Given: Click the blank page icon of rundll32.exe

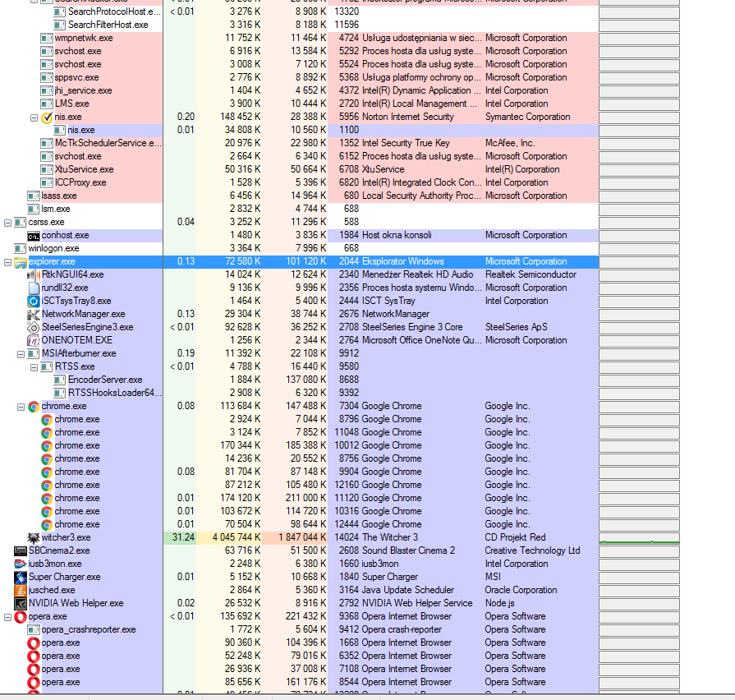Looking at the screenshot, I should 34,288.
